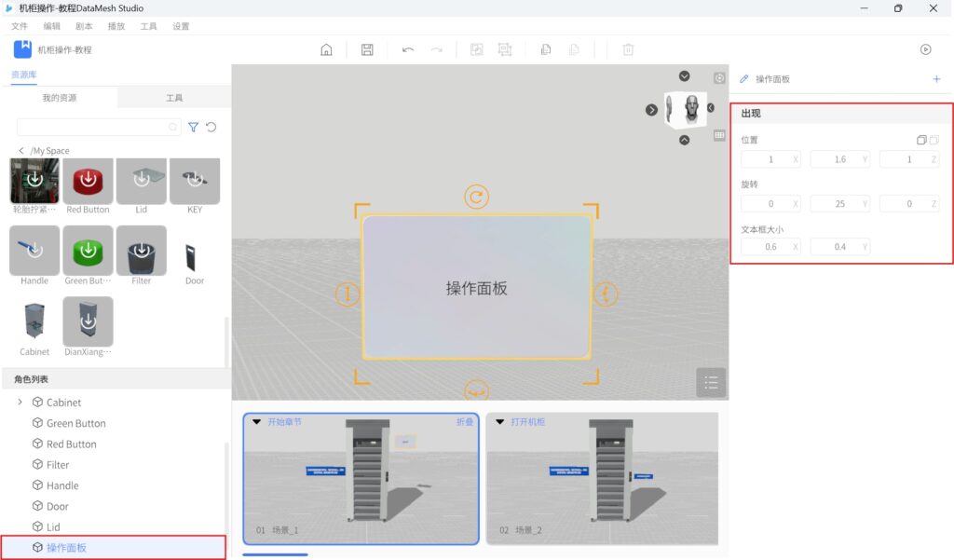Click the rotate handle above the panel
Image resolution: width=954 pixels, height=560 pixels.
pyautogui.click(x=476, y=197)
